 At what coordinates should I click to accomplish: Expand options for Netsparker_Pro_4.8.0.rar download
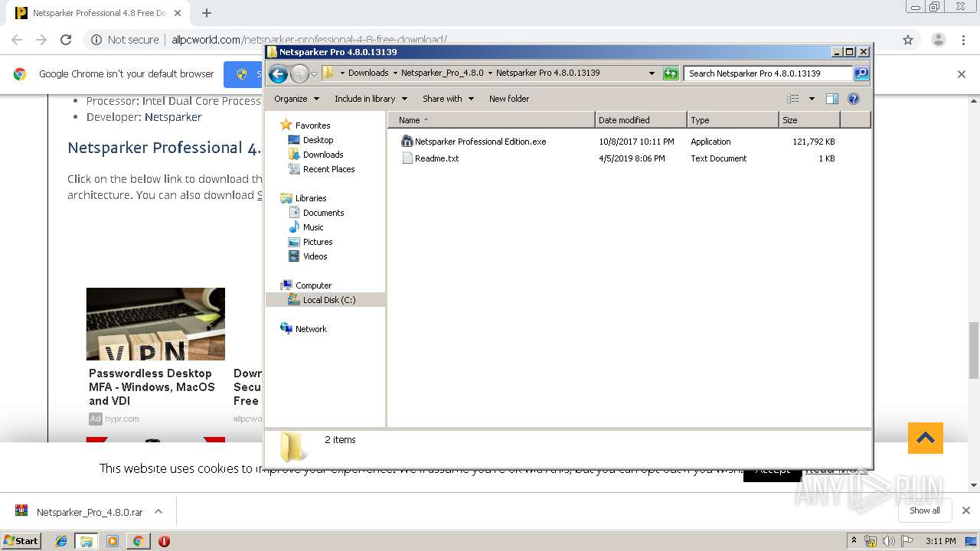click(x=158, y=511)
